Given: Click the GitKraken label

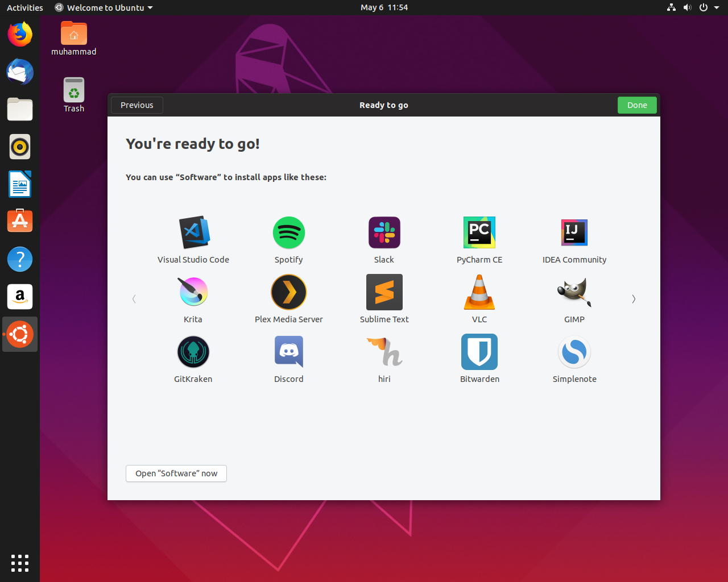Looking at the screenshot, I should [x=193, y=379].
